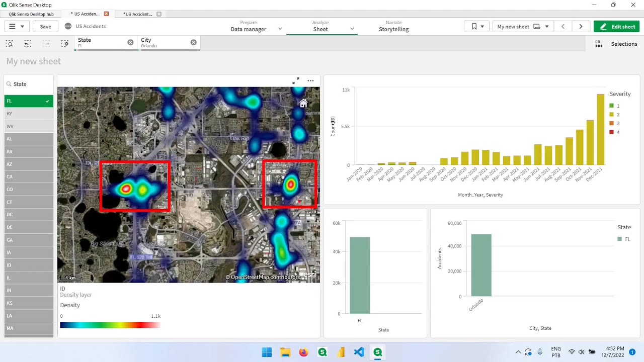Click the Edit sheet button

(x=616, y=27)
